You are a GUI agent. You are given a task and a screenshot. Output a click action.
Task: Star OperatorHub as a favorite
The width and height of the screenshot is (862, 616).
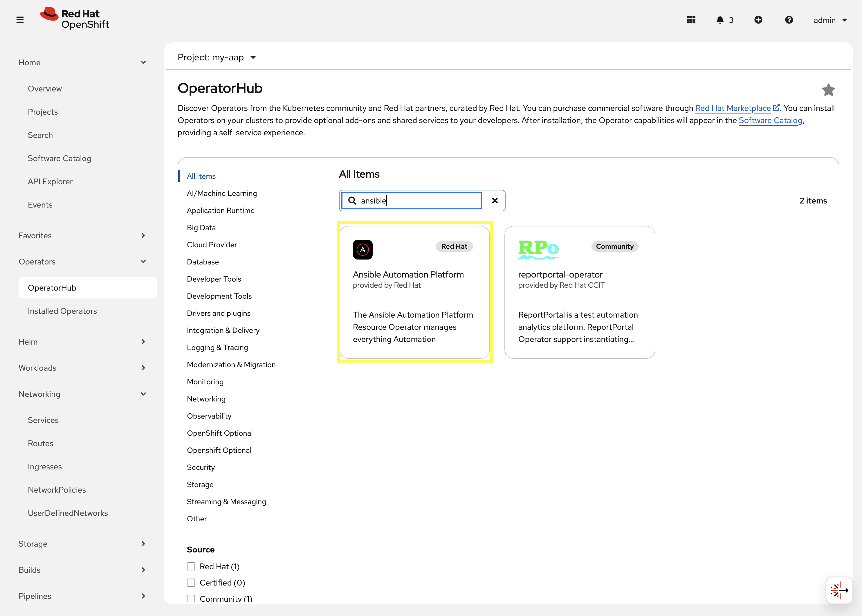[829, 89]
